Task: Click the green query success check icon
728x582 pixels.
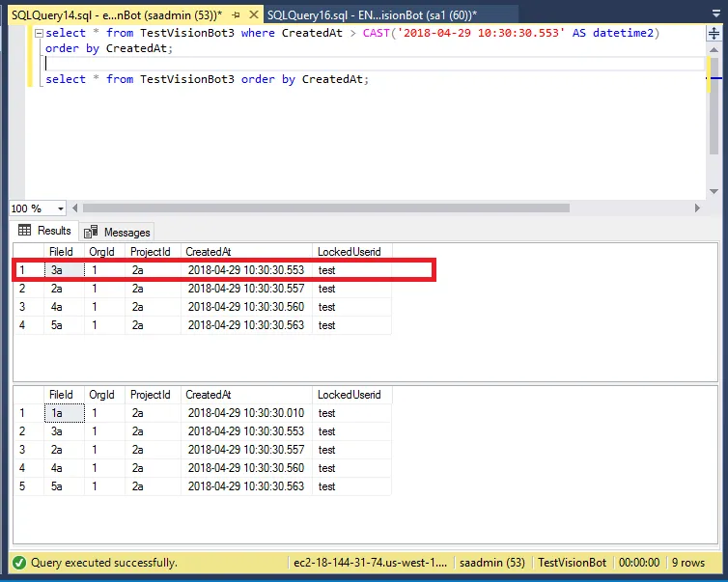Action: click(19, 563)
